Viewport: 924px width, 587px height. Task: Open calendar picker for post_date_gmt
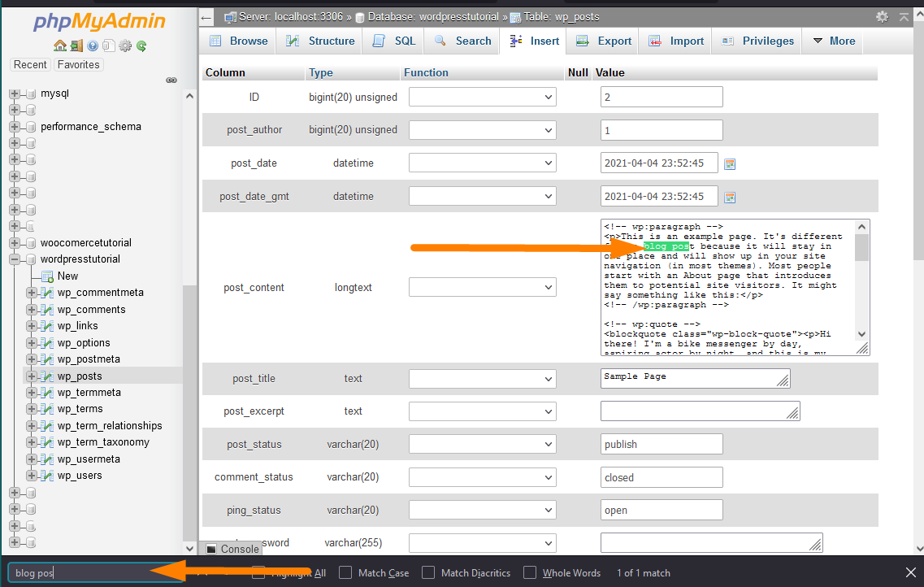tap(730, 198)
